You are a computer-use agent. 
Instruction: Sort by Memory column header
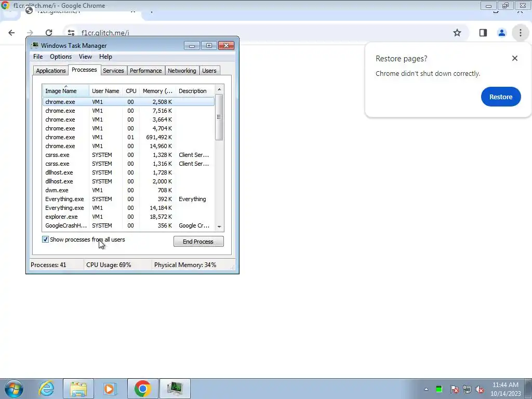click(157, 90)
